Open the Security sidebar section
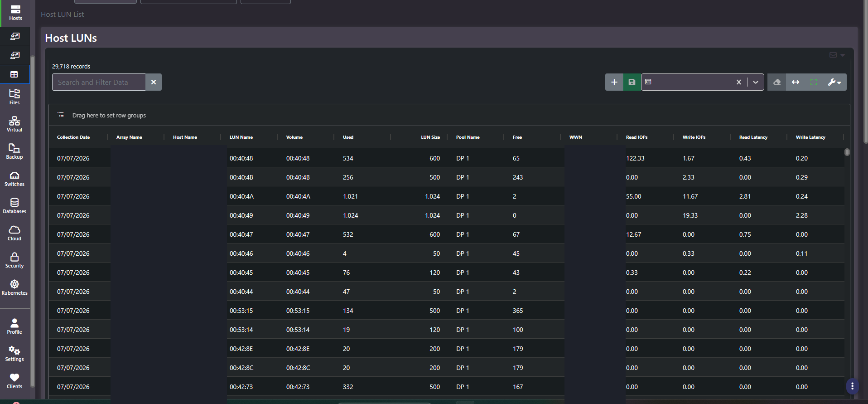 tap(14, 260)
